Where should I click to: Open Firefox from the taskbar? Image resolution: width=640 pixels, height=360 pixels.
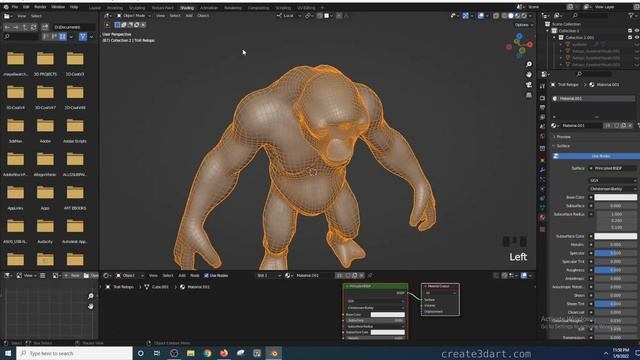pyautogui.click(x=224, y=353)
